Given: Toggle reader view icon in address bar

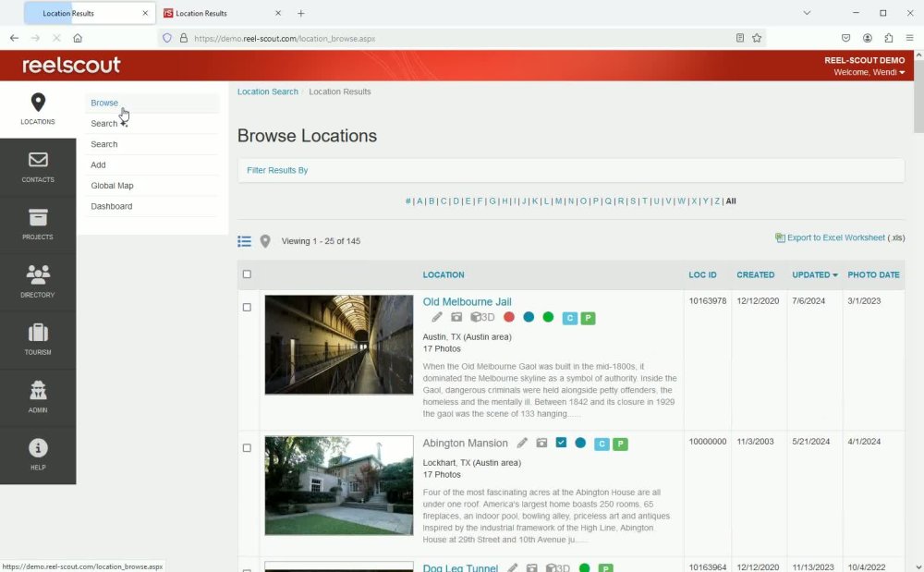Looking at the screenshot, I should (x=739, y=38).
